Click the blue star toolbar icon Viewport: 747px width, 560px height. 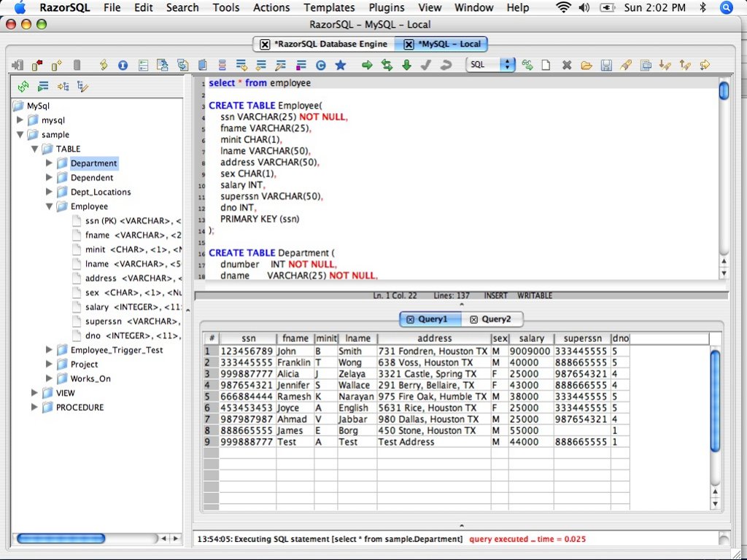tap(340, 65)
